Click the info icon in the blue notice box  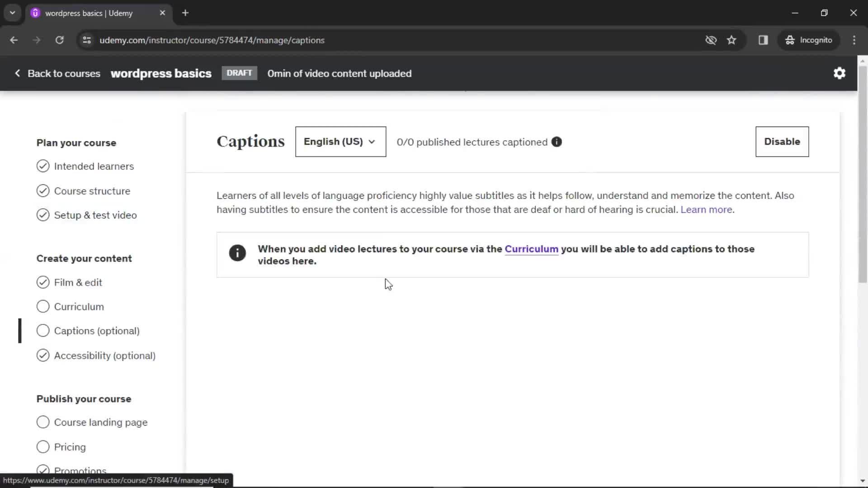click(237, 253)
